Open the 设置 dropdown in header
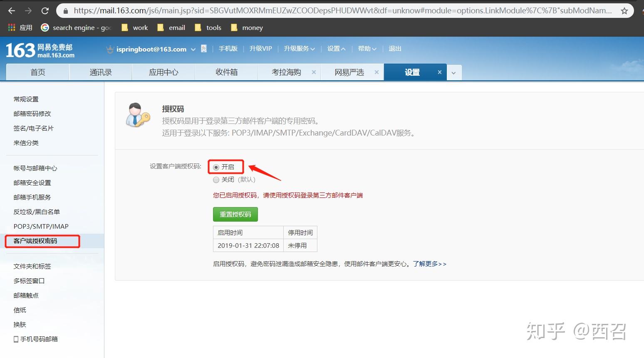The width and height of the screenshot is (644, 358). pos(336,49)
